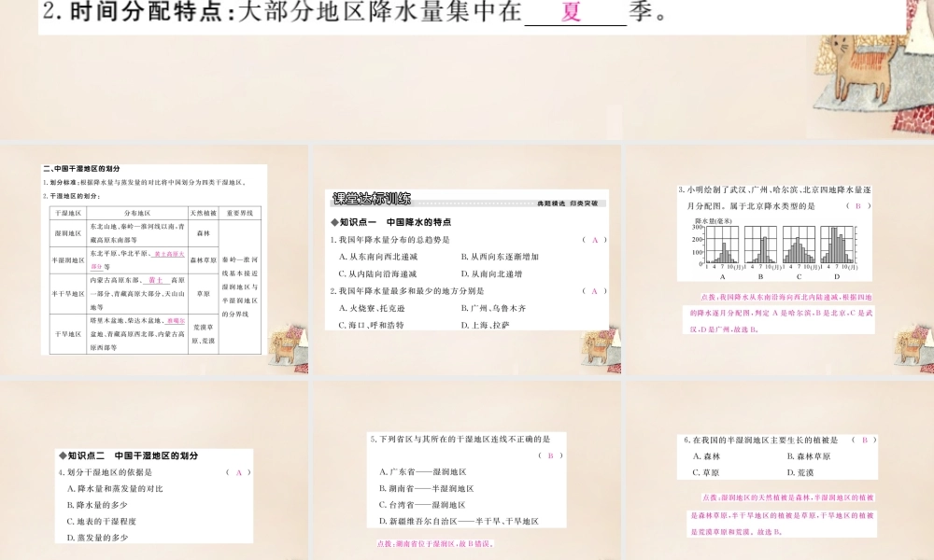Click rainfall bar chart B

(x=760, y=245)
